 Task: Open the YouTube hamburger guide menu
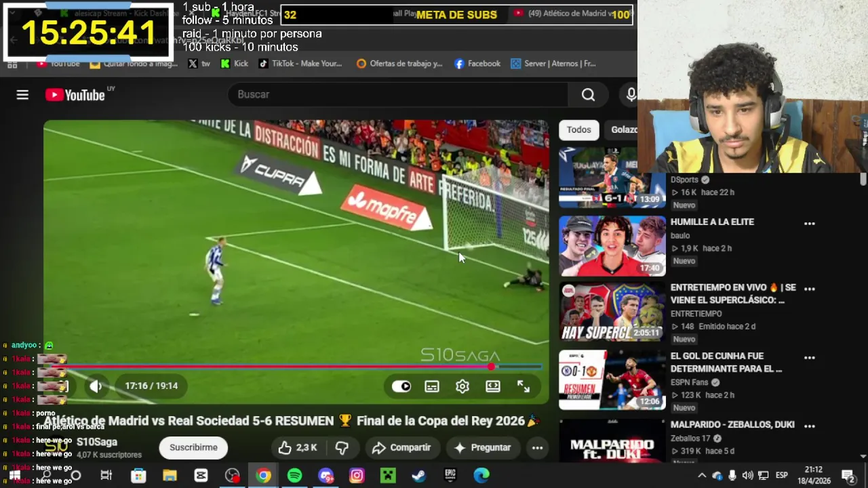click(x=22, y=95)
